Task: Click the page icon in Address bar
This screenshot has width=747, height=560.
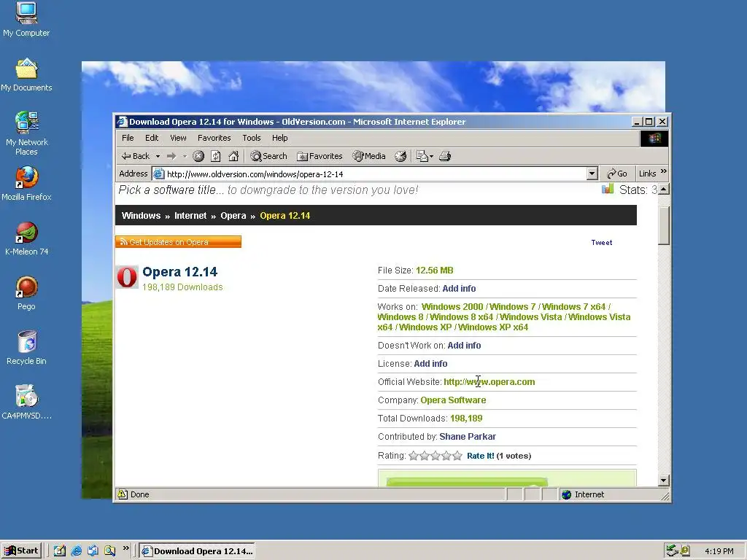Action: [158, 174]
